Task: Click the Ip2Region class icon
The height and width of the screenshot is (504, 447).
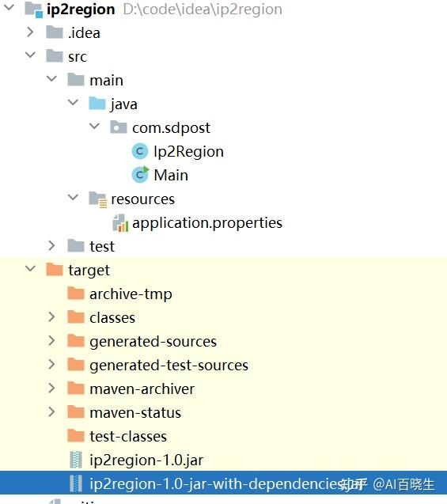Action: point(140,151)
